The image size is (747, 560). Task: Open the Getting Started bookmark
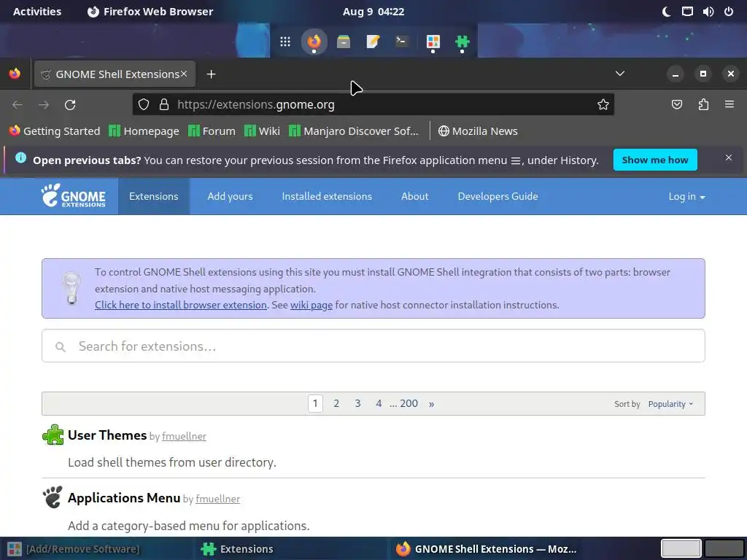tap(55, 131)
